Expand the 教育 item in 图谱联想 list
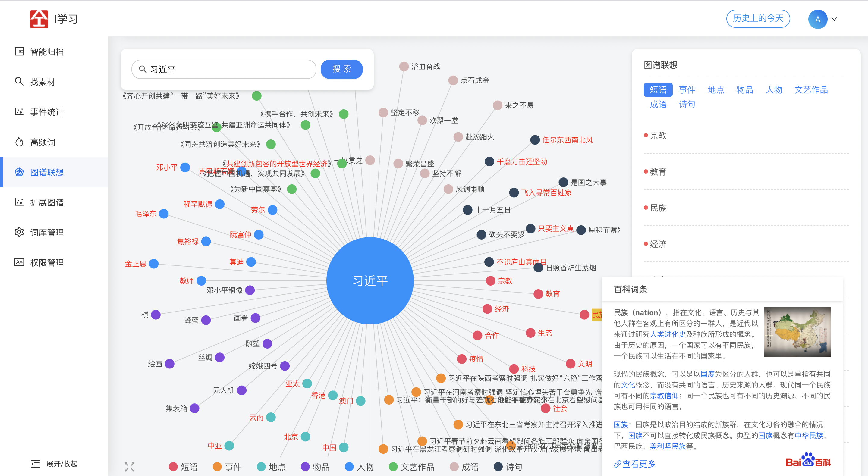 (658, 172)
